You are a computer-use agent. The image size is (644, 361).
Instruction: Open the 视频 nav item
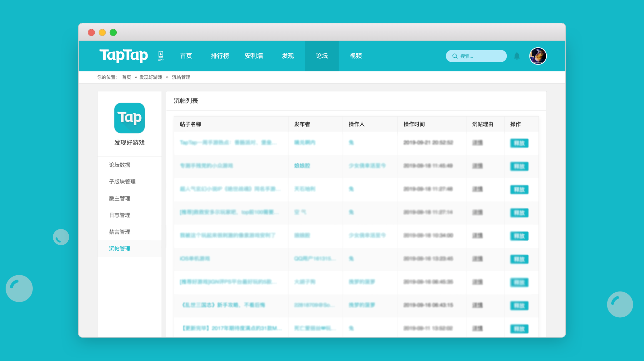click(355, 56)
